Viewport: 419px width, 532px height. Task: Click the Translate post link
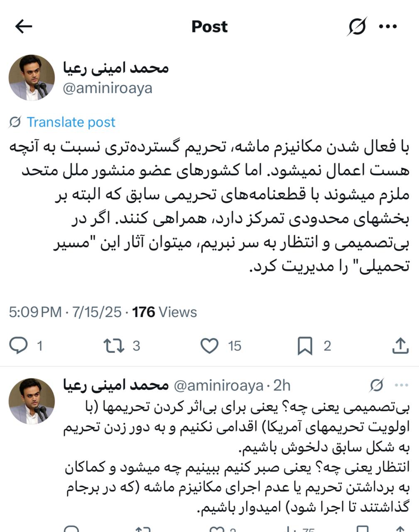click(71, 122)
